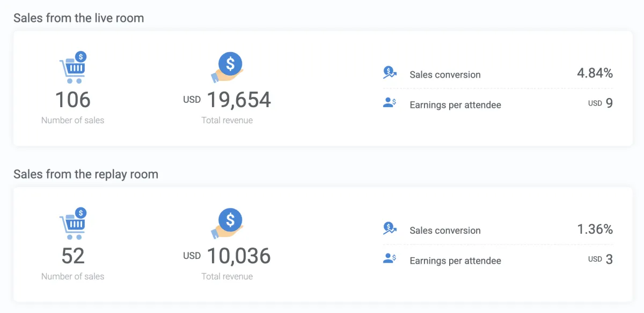Image resolution: width=644 pixels, height=313 pixels.
Task: Click the USD 10,036 total revenue figure
Action: pos(228,256)
